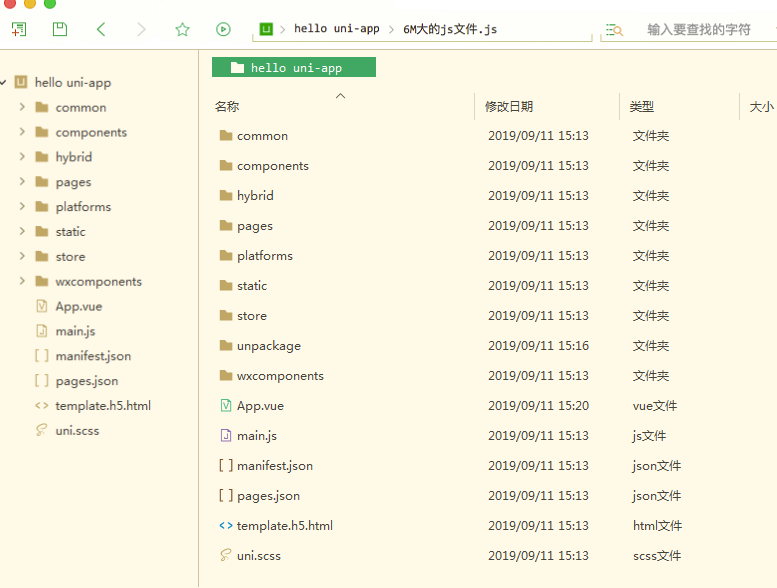Click the save icon in toolbar

[60, 30]
